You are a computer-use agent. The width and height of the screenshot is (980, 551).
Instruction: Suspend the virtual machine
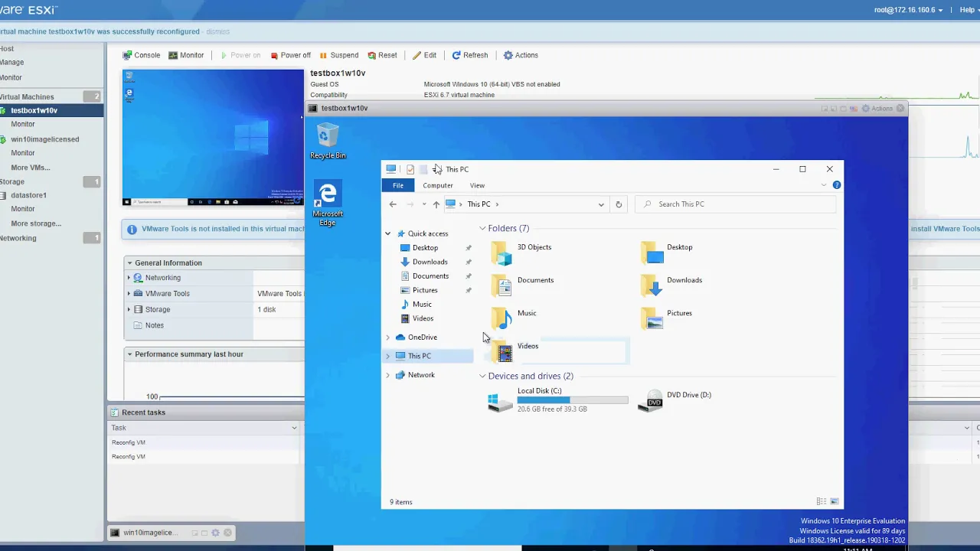point(338,55)
